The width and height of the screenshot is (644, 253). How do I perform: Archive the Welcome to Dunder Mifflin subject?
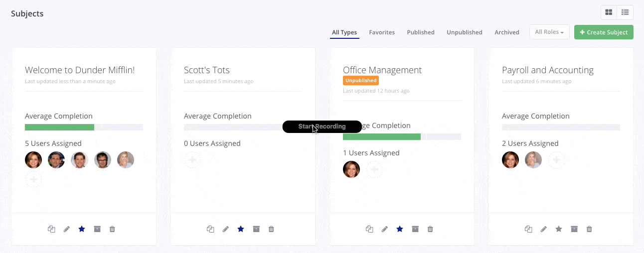coord(97,229)
